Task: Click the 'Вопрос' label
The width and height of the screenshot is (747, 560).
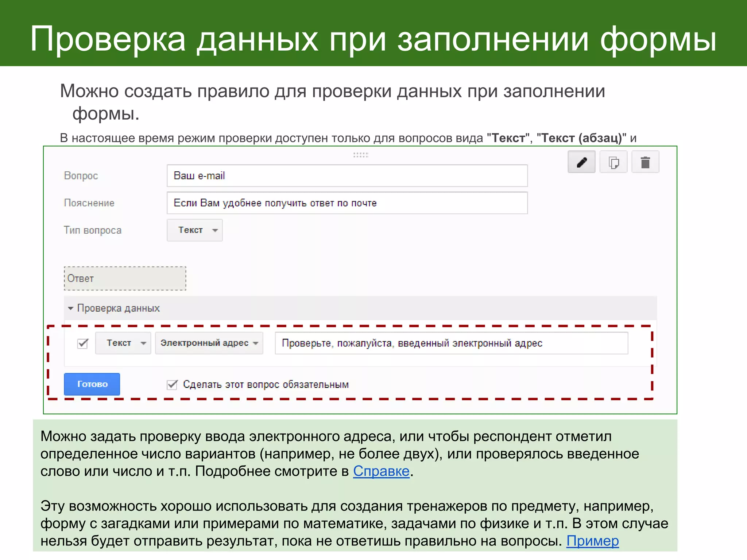Action: (x=81, y=176)
